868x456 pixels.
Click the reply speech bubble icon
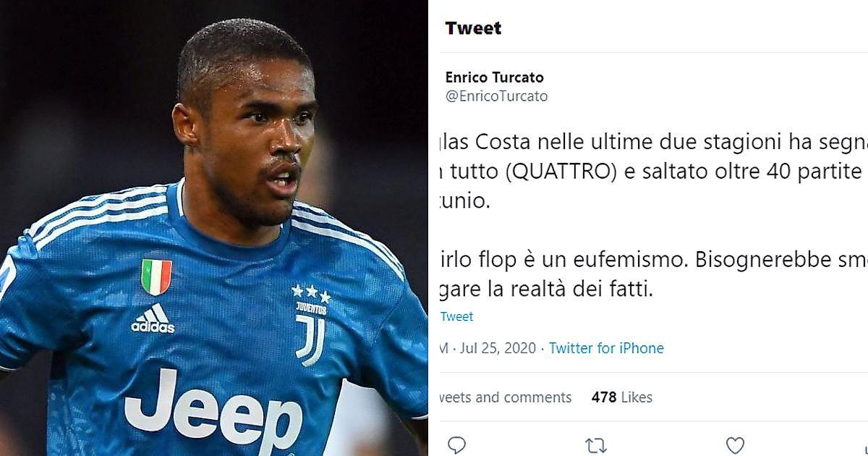(x=456, y=444)
